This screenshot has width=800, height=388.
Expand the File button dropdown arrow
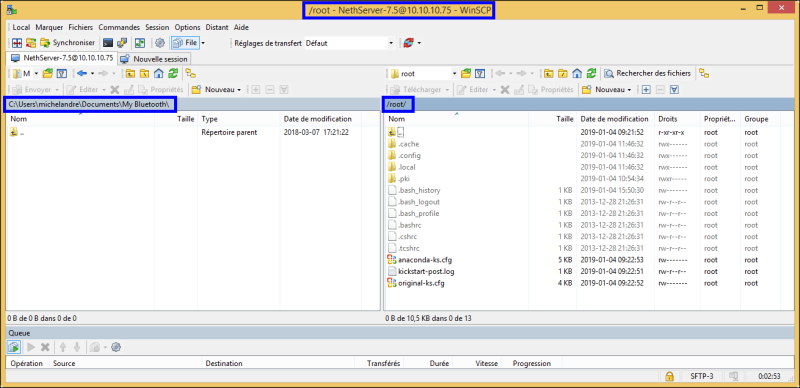pyautogui.click(x=203, y=43)
